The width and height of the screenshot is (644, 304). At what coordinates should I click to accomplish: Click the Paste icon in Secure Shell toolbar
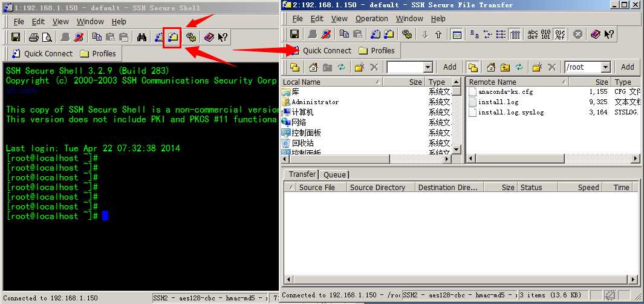[111, 38]
